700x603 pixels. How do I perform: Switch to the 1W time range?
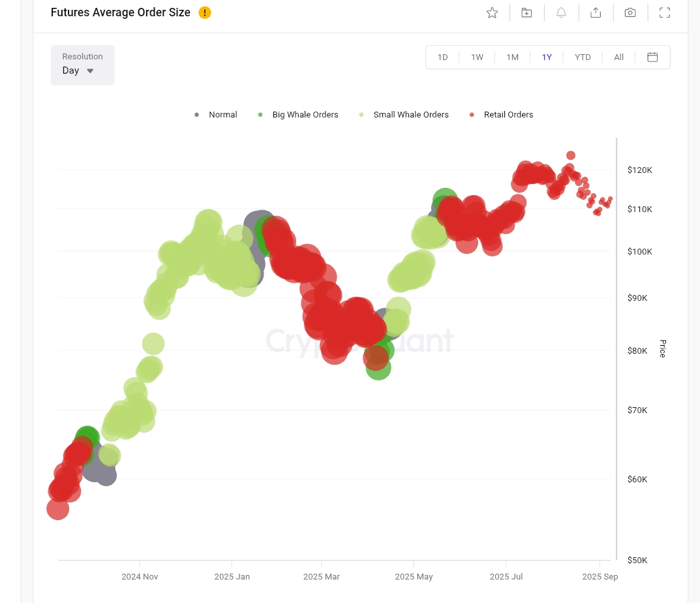[x=477, y=57]
